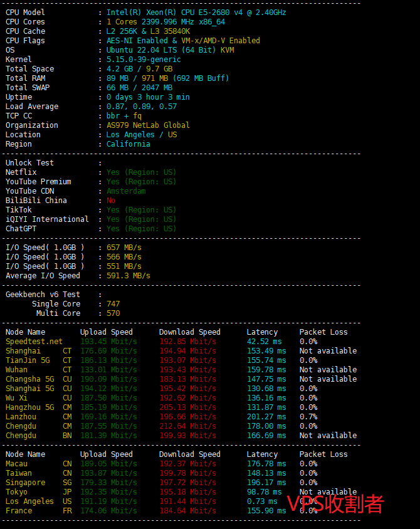Click the Tokyo latency value 98.78 ms
The width and height of the screenshot is (420, 529).
tap(264, 492)
